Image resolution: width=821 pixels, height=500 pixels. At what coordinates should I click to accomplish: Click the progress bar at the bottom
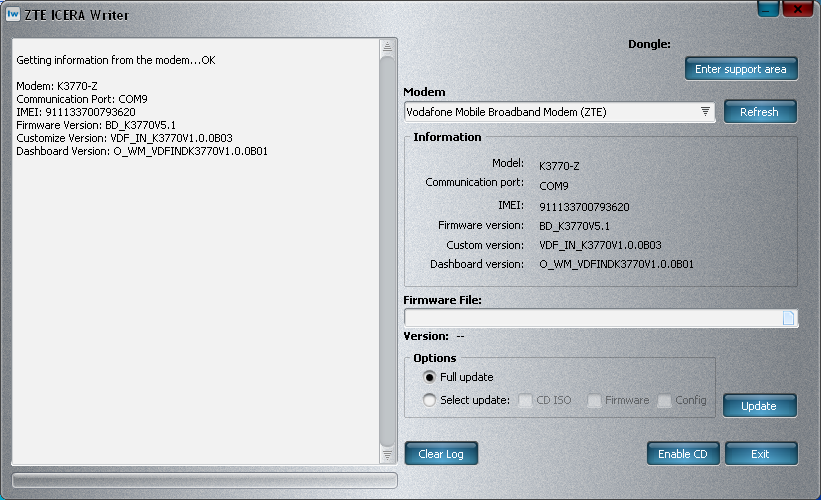[x=204, y=481]
